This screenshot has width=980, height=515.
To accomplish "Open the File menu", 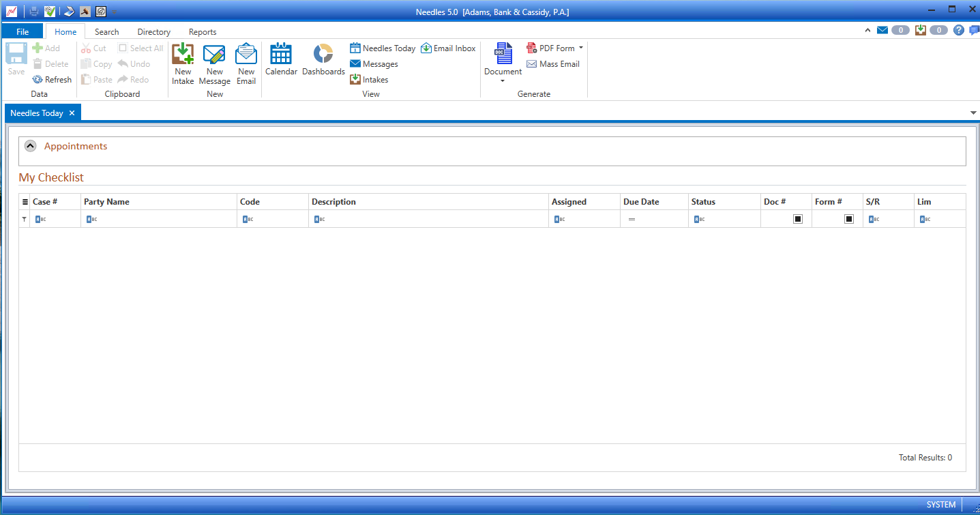I will (23, 31).
